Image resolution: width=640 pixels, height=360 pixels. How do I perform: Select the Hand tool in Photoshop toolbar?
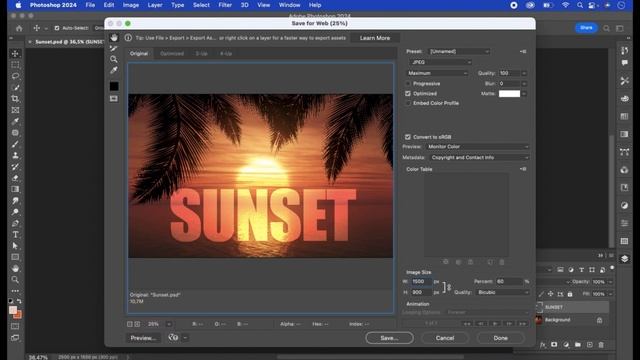(x=15, y=269)
